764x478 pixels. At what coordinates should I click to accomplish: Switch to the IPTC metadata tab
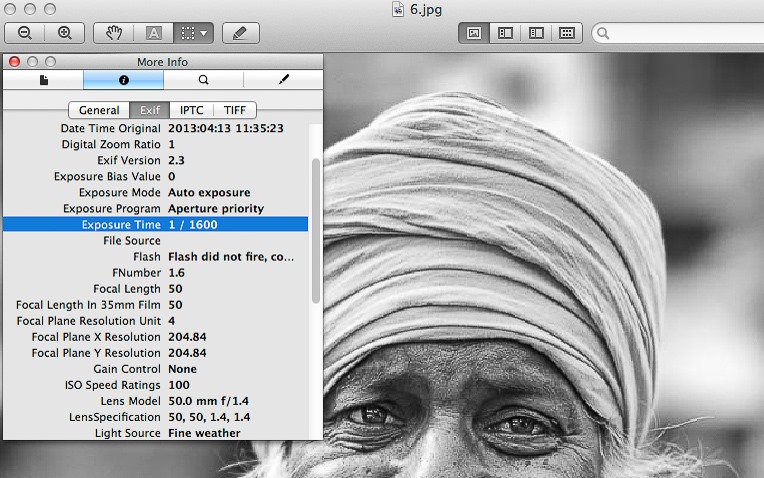tap(191, 110)
